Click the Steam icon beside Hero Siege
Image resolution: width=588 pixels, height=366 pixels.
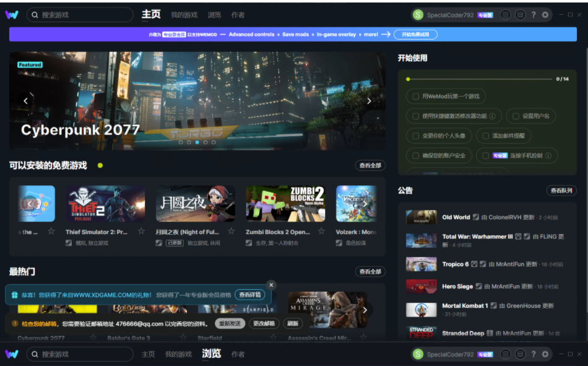pyautogui.click(x=478, y=286)
